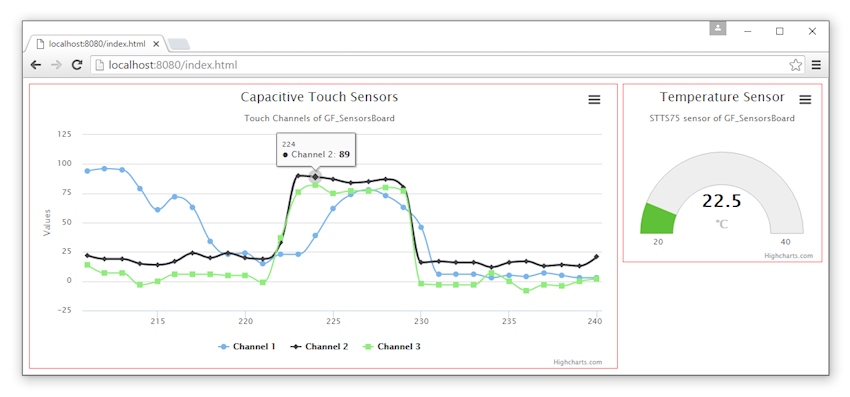
Task: Click the Highcharts.com link under touch chart
Action: click(577, 362)
